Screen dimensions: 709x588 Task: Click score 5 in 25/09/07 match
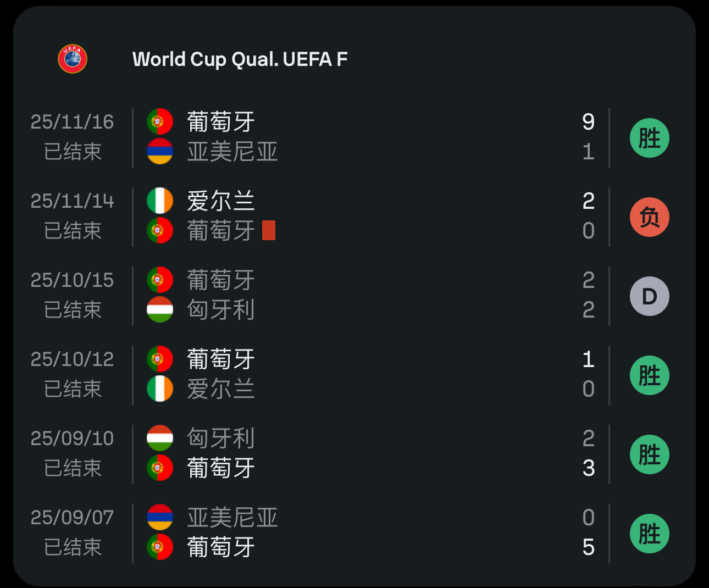pos(588,547)
